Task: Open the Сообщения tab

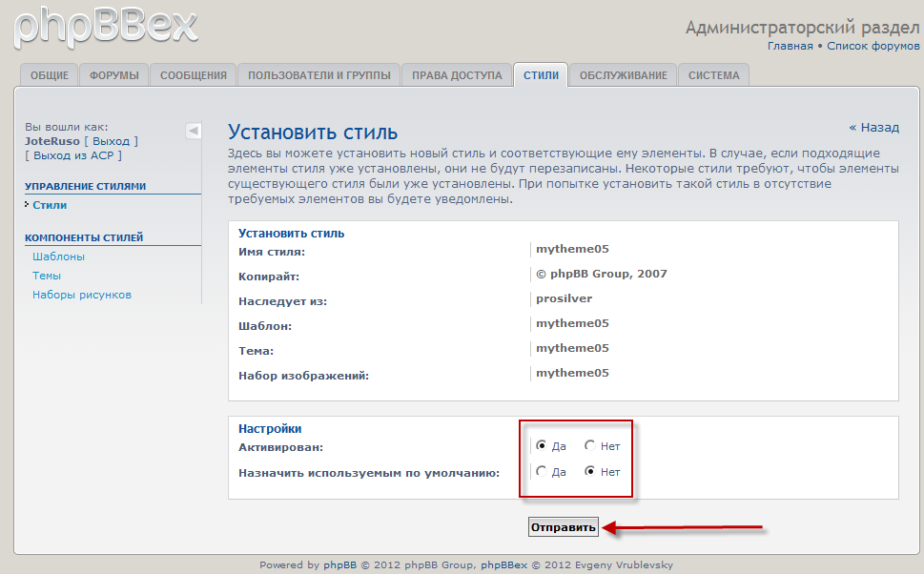Action: pos(194,75)
